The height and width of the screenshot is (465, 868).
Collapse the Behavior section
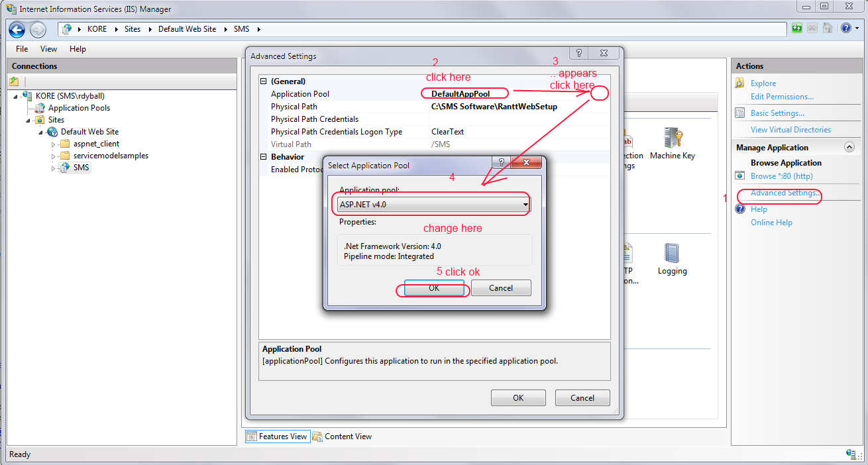263,157
